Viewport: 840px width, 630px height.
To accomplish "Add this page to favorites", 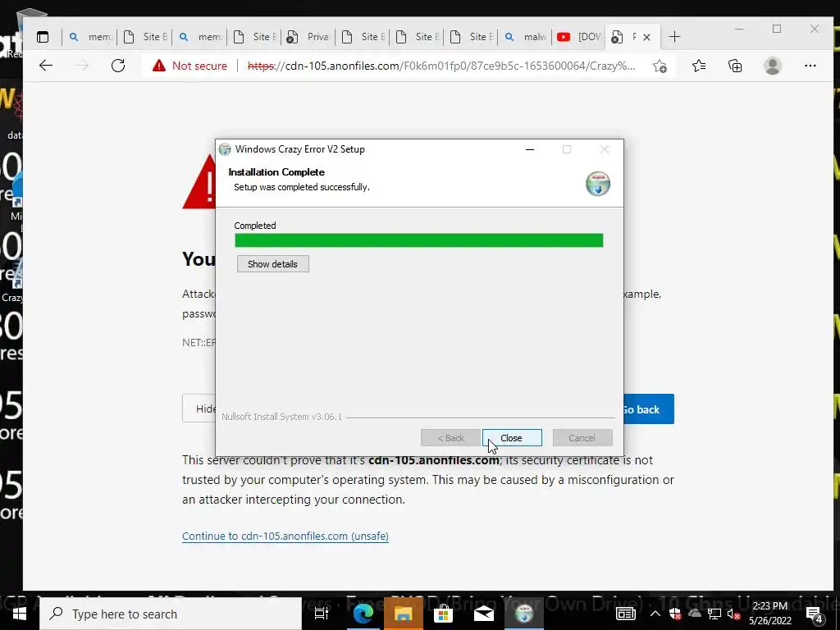I will tap(660, 66).
